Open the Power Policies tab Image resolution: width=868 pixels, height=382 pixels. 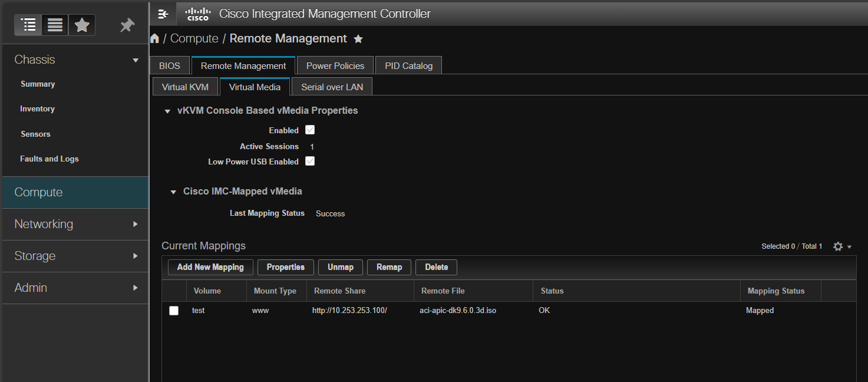pyautogui.click(x=335, y=65)
